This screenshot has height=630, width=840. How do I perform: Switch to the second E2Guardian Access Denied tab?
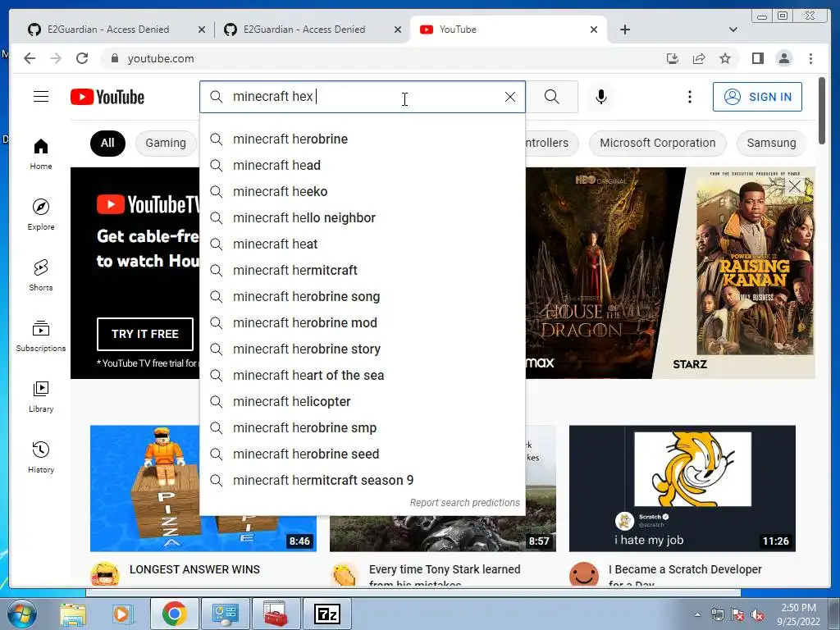point(313,30)
